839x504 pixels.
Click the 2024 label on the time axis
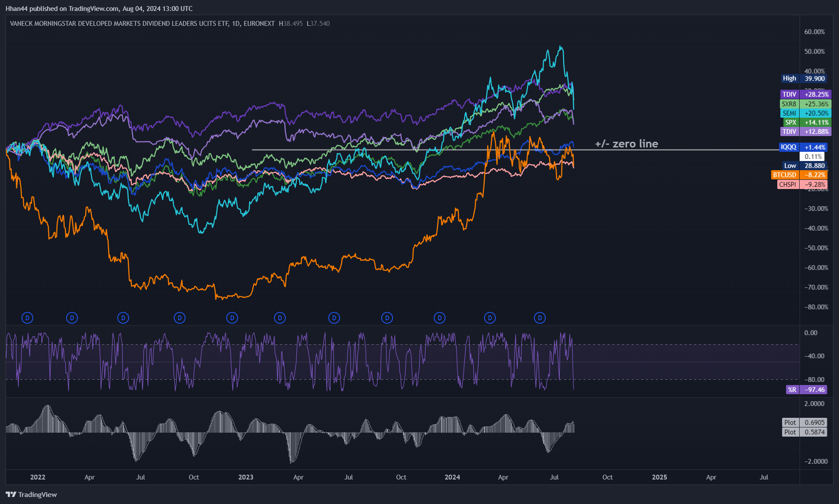coord(452,477)
